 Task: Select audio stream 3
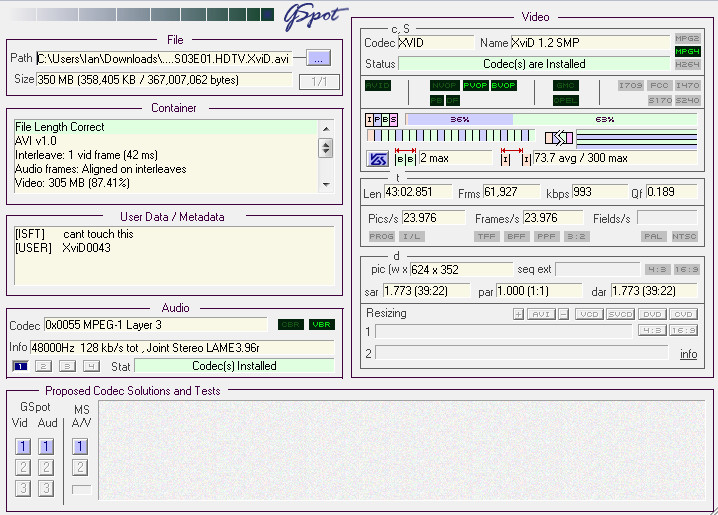[67, 366]
